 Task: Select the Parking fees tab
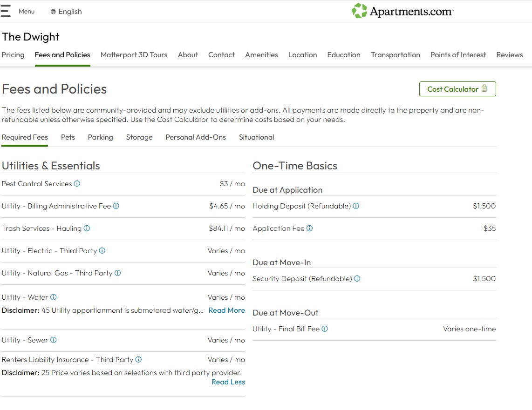tap(100, 137)
